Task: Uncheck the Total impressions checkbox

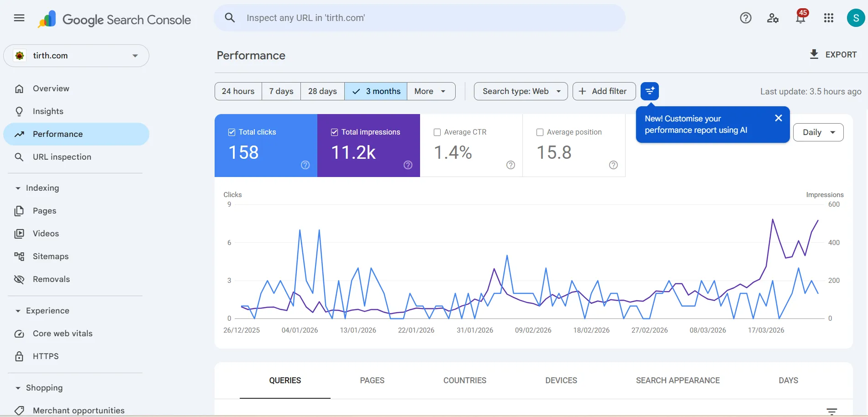Action: (x=334, y=132)
